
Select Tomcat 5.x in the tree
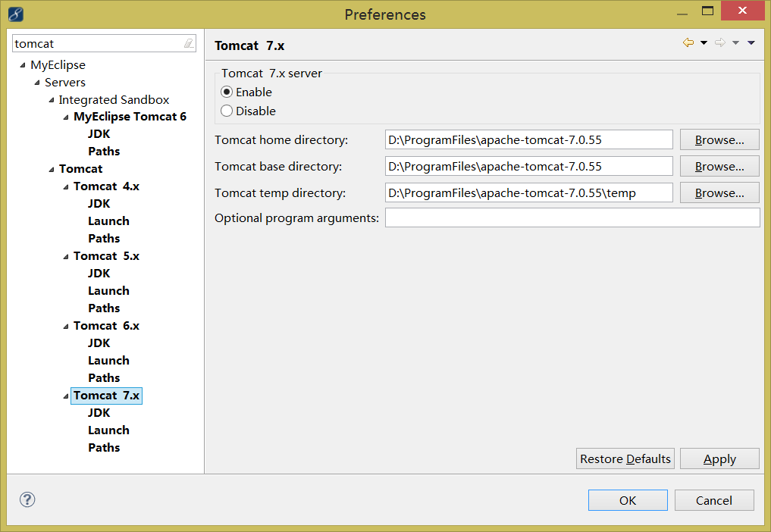pos(106,256)
